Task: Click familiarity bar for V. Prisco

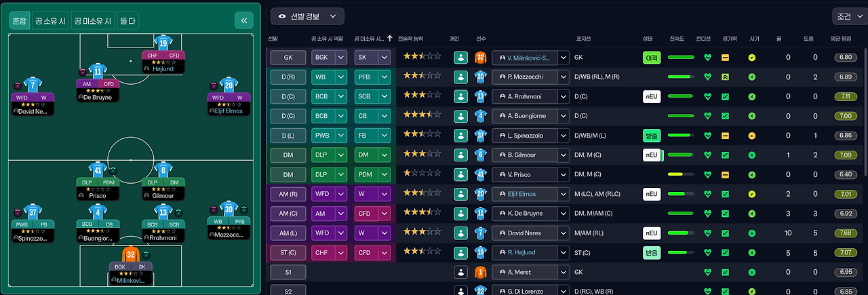Action: tap(682, 175)
